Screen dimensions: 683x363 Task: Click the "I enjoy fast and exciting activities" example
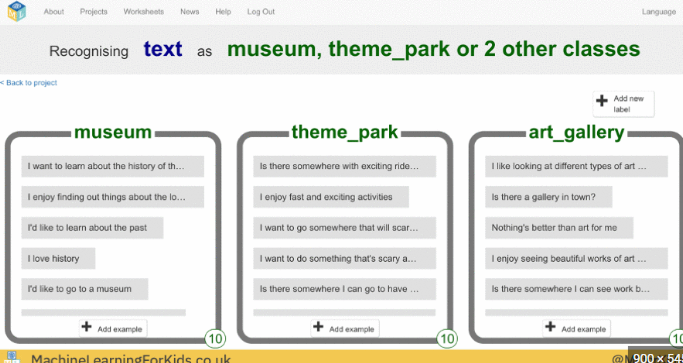pos(331,197)
